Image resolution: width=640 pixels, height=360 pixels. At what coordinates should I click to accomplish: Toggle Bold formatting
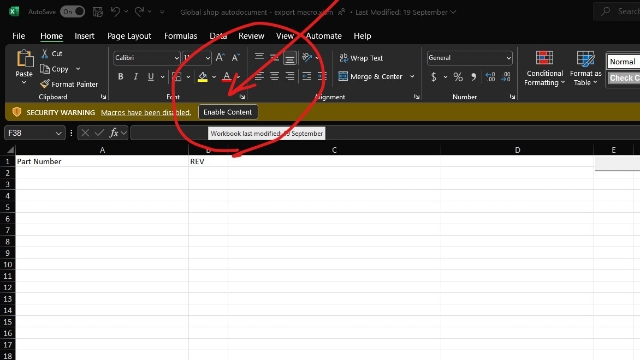tap(120, 76)
